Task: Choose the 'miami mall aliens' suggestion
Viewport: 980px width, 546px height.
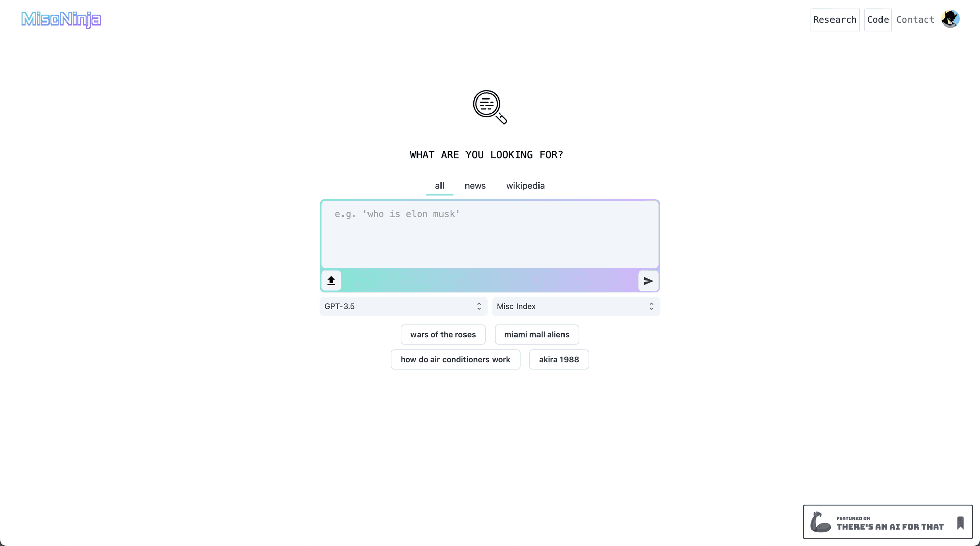Action: tap(537, 335)
